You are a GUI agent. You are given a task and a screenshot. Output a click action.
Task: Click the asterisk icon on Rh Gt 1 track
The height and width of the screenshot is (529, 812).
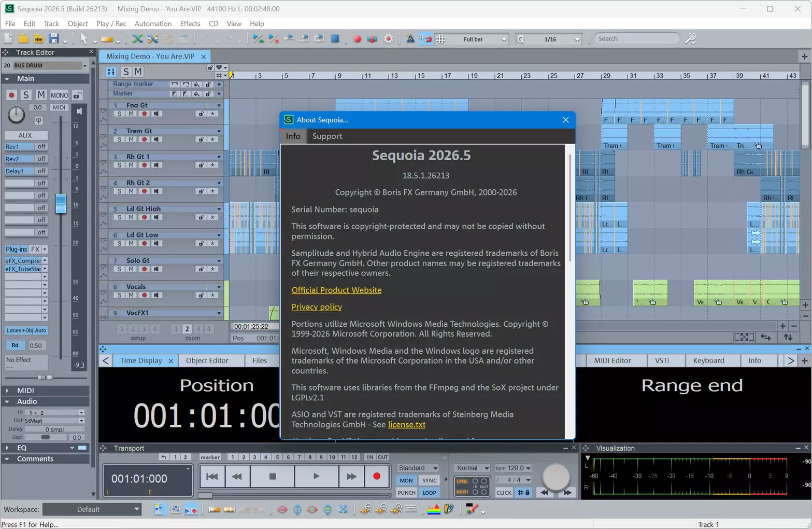pyautogui.click(x=212, y=165)
